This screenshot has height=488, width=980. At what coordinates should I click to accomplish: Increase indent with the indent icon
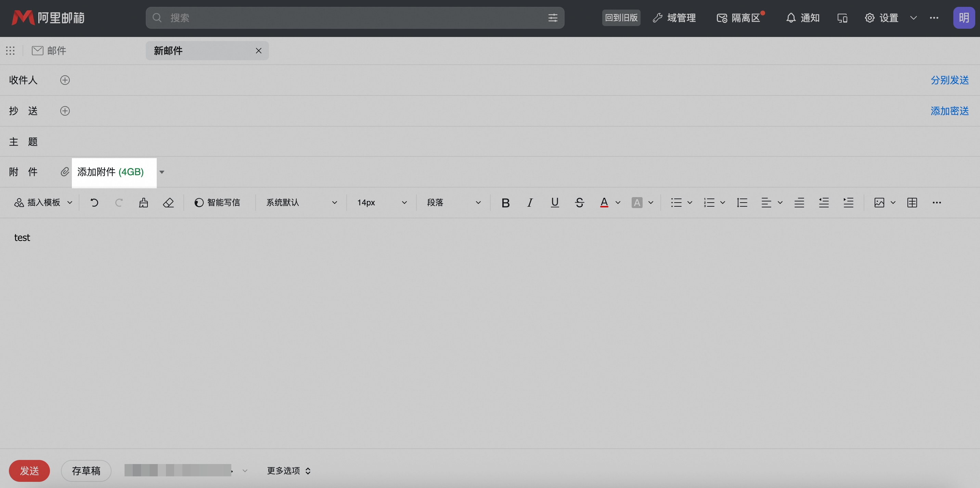coord(848,203)
